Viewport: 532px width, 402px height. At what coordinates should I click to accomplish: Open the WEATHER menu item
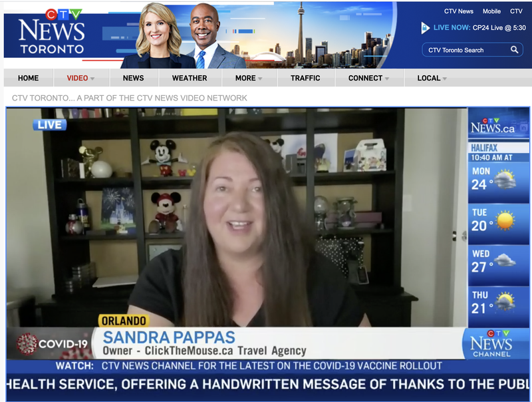point(190,78)
